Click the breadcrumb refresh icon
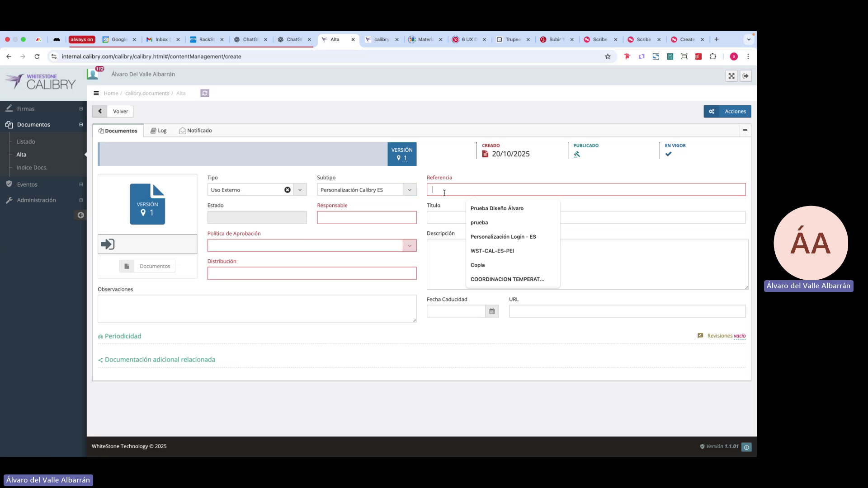The image size is (868, 488). click(205, 93)
